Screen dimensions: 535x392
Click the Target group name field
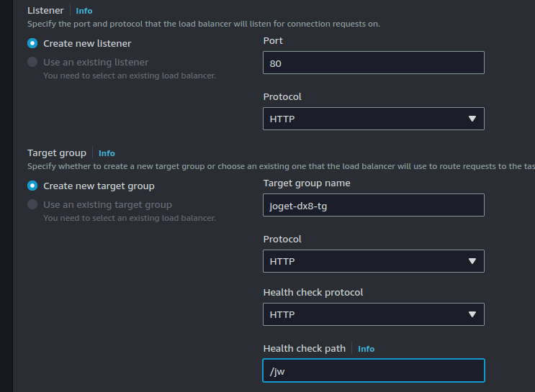(x=373, y=205)
